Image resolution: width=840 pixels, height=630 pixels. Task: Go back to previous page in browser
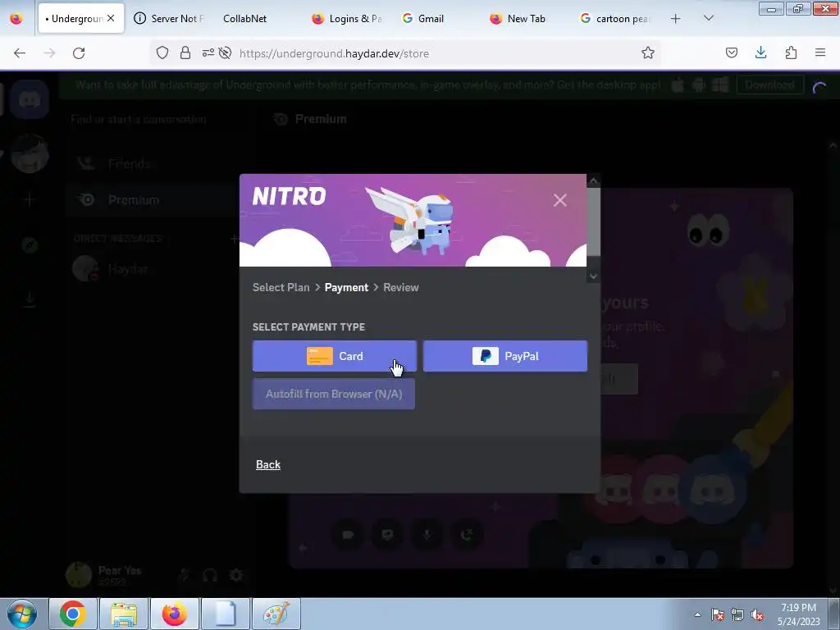(x=20, y=53)
